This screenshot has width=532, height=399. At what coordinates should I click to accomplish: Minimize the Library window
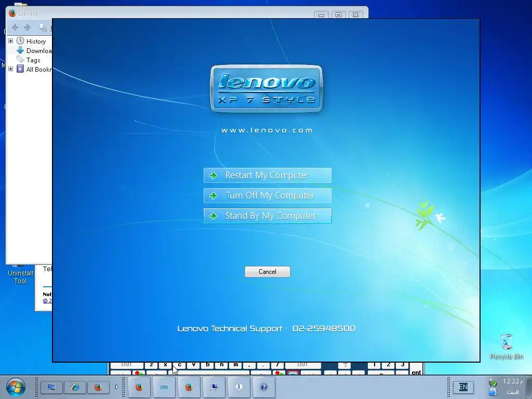321,15
